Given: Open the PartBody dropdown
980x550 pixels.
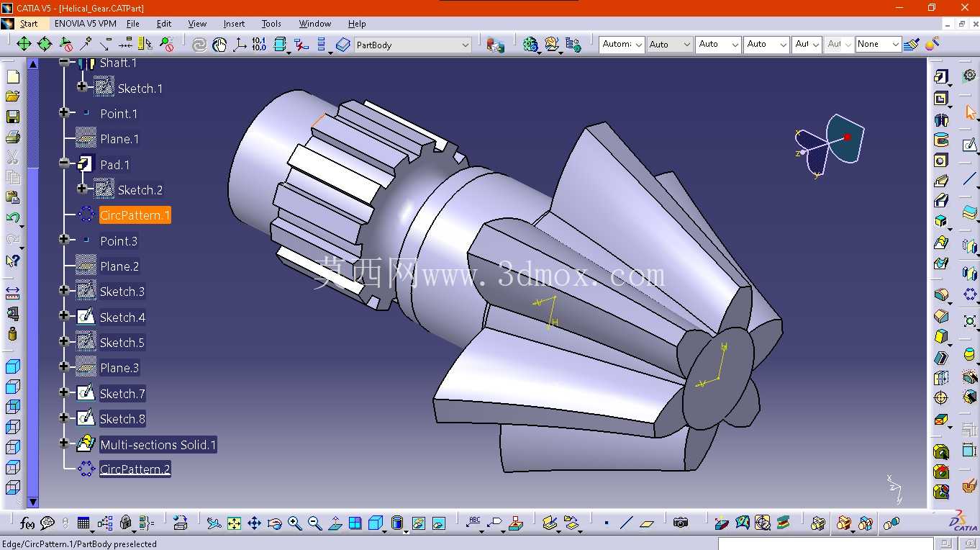Looking at the screenshot, I should [x=465, y=45].
